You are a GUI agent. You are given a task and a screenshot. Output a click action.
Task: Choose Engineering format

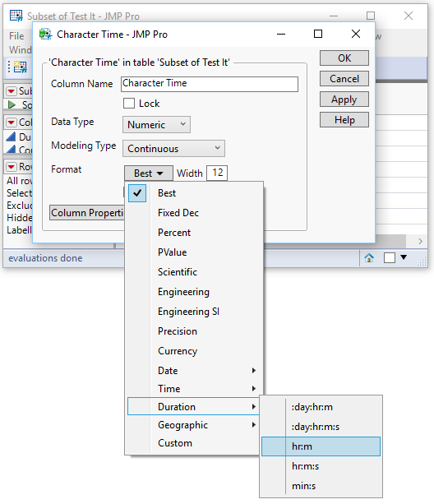[194, 292]
